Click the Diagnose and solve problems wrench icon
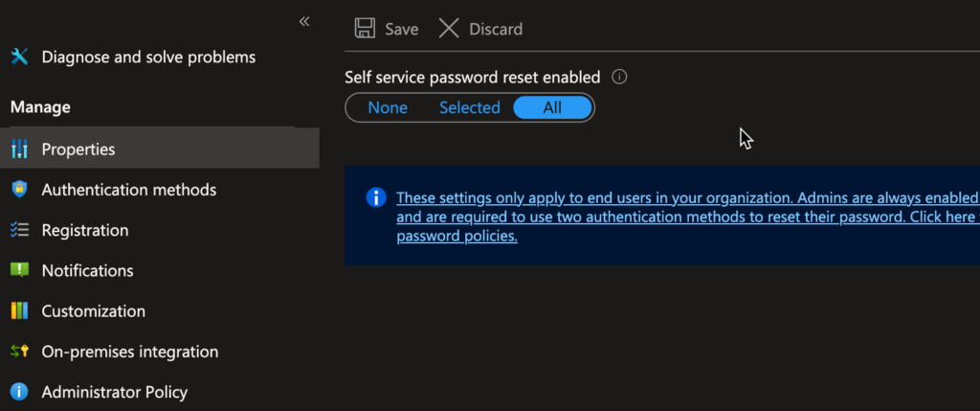The image size is (980, 411). tap(19, 57)
